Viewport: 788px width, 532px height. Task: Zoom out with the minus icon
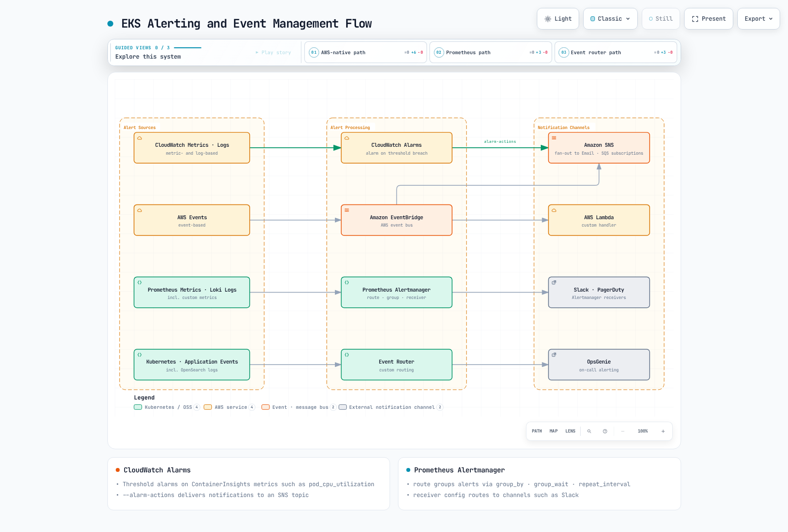pyautogui.click(x=623, y=431)
